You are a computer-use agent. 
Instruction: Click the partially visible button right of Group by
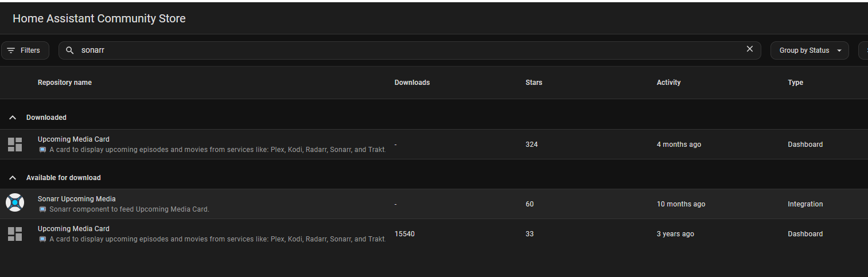coord(863,50)
